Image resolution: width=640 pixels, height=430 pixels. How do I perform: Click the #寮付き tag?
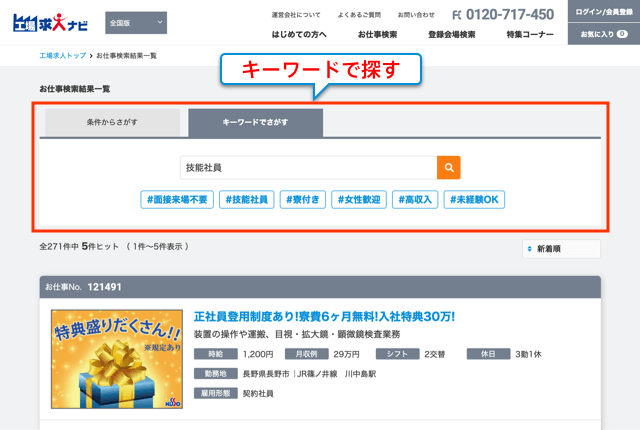point(303,199)
